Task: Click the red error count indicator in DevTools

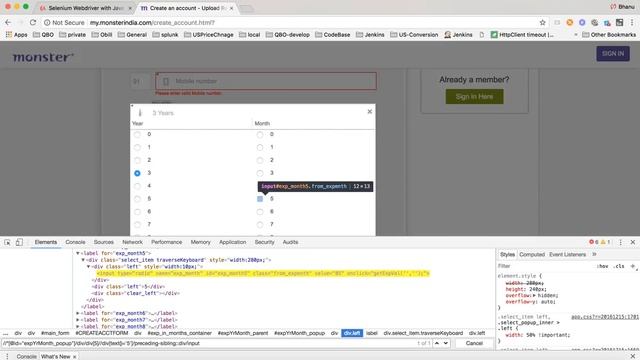Action: (593, 242)
